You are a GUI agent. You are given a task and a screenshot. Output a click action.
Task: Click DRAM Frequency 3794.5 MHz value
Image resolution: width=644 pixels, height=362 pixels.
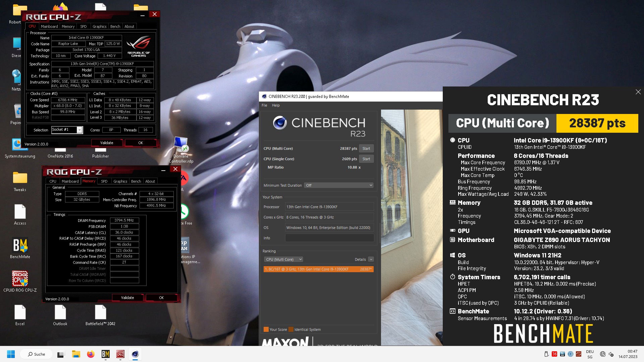pos(124,221)
